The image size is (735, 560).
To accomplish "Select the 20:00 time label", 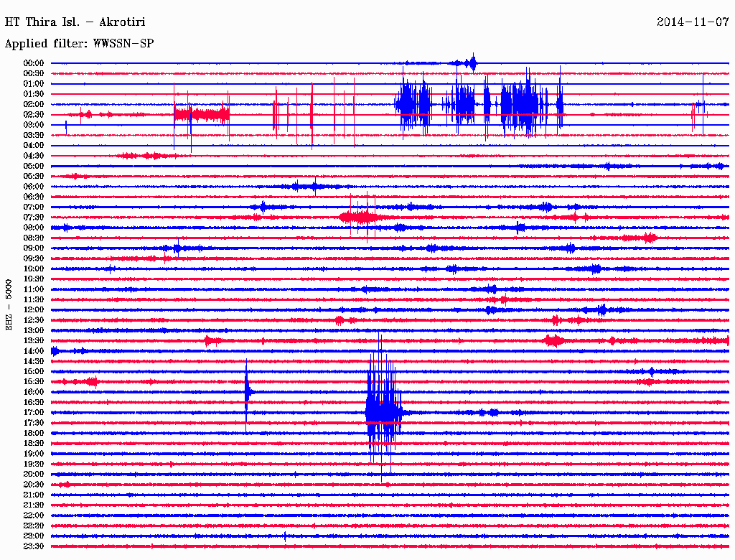I will coord(34,474).
